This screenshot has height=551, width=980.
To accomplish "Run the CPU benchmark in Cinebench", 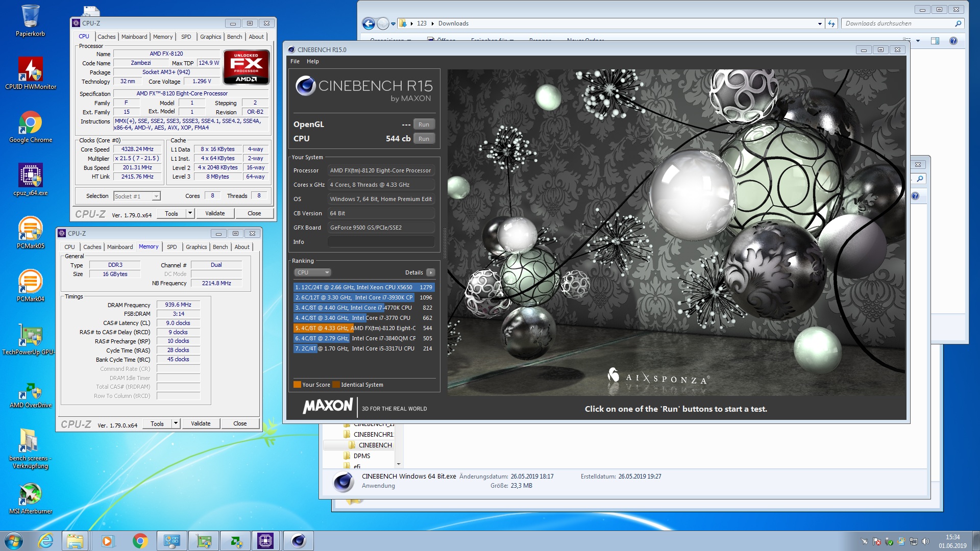I will pos(424,139).
